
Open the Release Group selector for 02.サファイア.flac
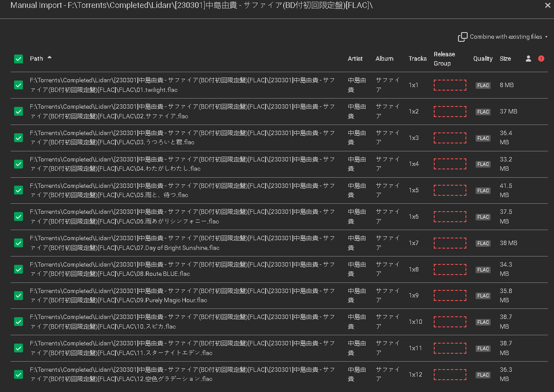tap(450, 111)
